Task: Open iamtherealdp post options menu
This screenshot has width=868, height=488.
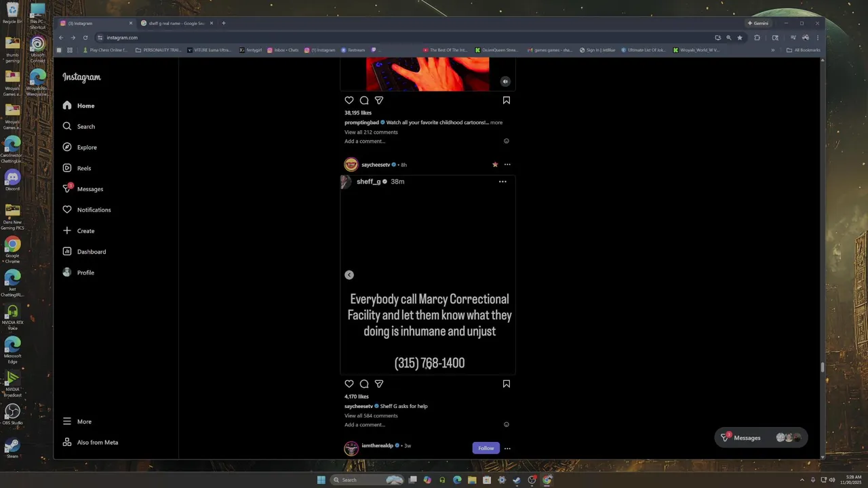Action: pyautogui.click(x=507, y=448)
